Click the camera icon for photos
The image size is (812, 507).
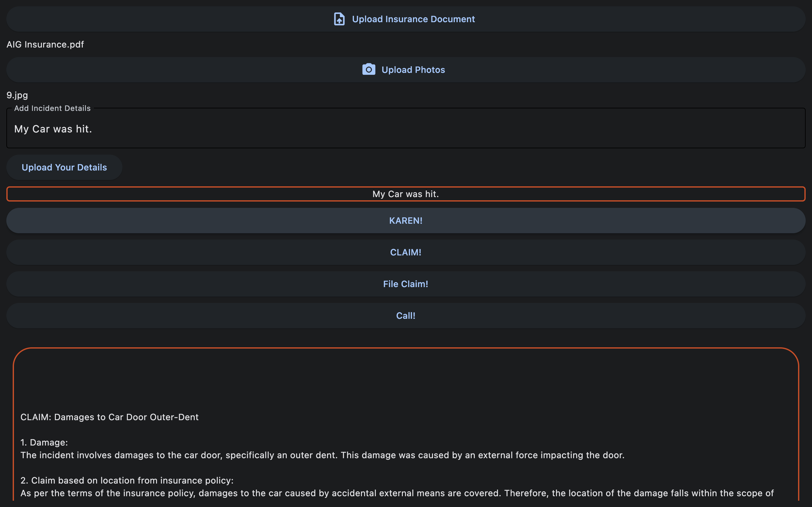click(x=369, y=69)
